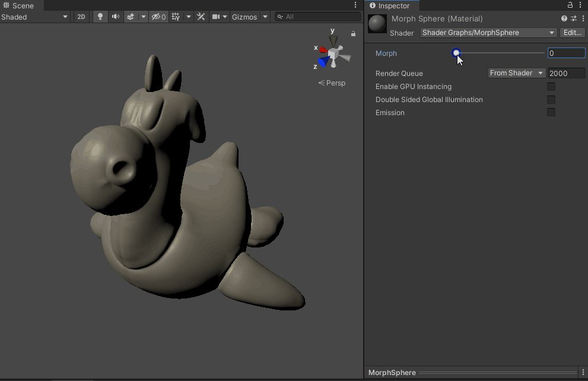Open component tools with the wrench icon
588x381 pixels.
click(201, 17)
